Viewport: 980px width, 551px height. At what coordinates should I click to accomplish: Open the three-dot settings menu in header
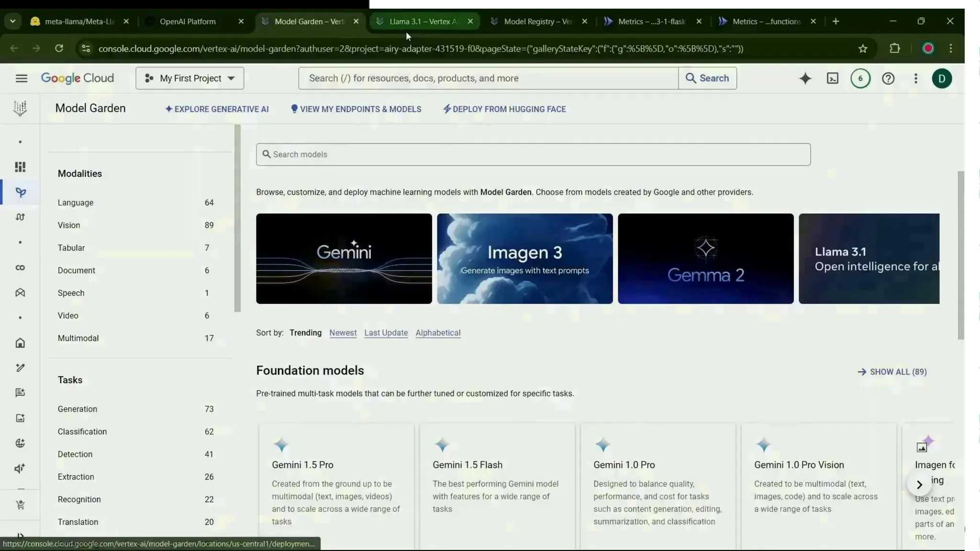click(915, 78)
